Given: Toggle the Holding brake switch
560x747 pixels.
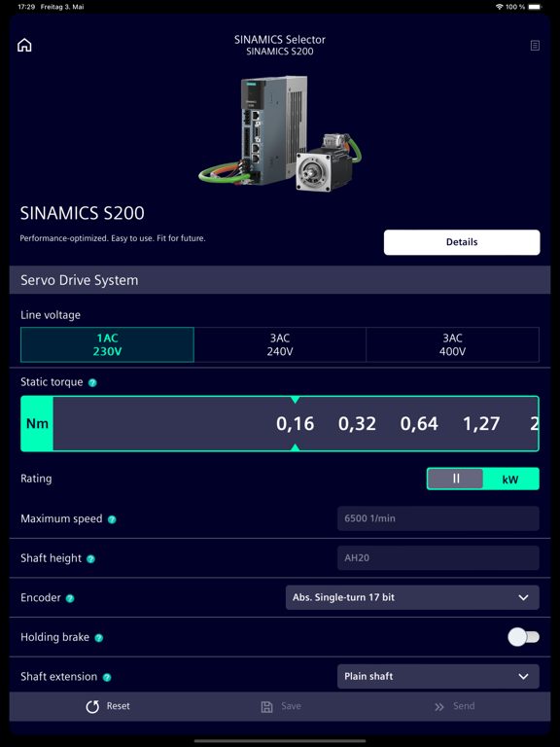Looking at the screenshot, I should point(523,637).
